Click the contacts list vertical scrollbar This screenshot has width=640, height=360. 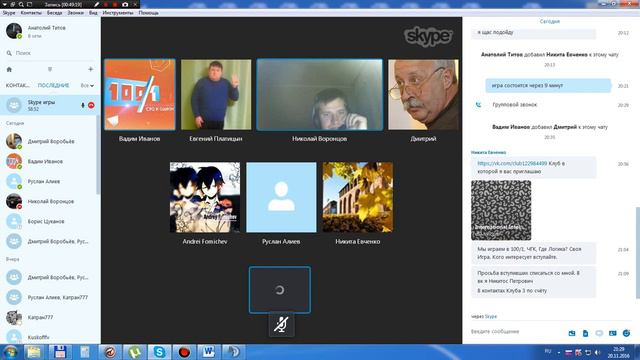point(98,155)
